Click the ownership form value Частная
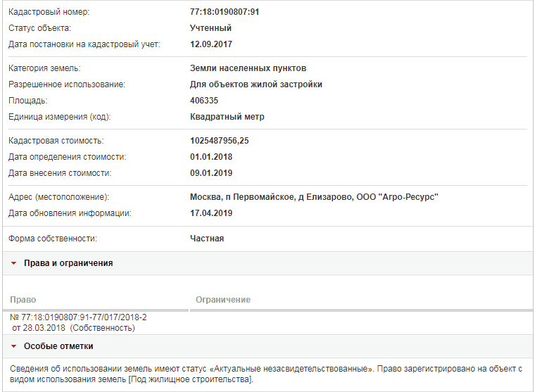 click(207, 239)
